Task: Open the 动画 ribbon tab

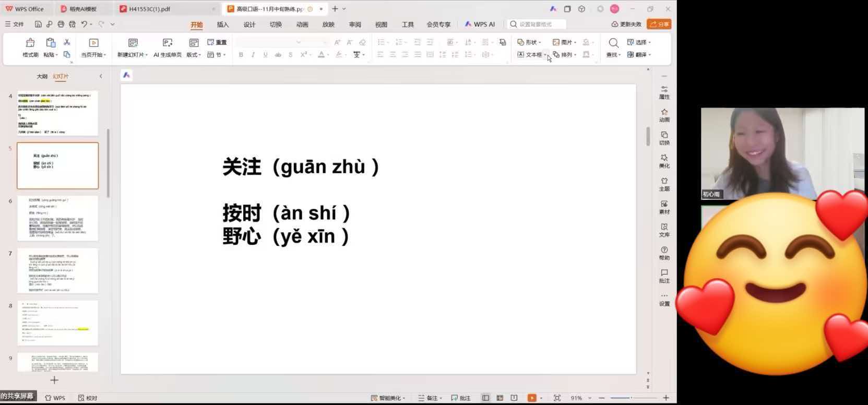Action: (x=302, y=25)
